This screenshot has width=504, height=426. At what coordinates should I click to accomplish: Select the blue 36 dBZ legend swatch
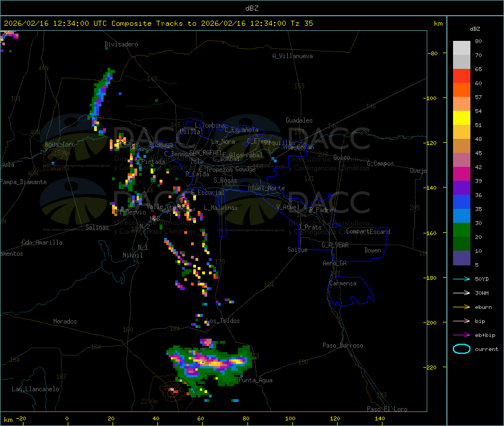(461, 202)
